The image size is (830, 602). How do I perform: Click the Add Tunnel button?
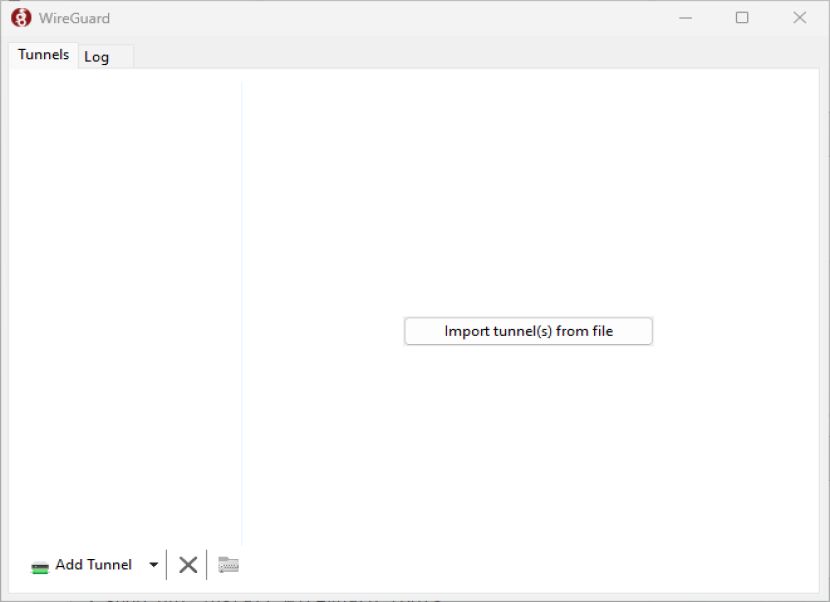click(x=82, y=565)
